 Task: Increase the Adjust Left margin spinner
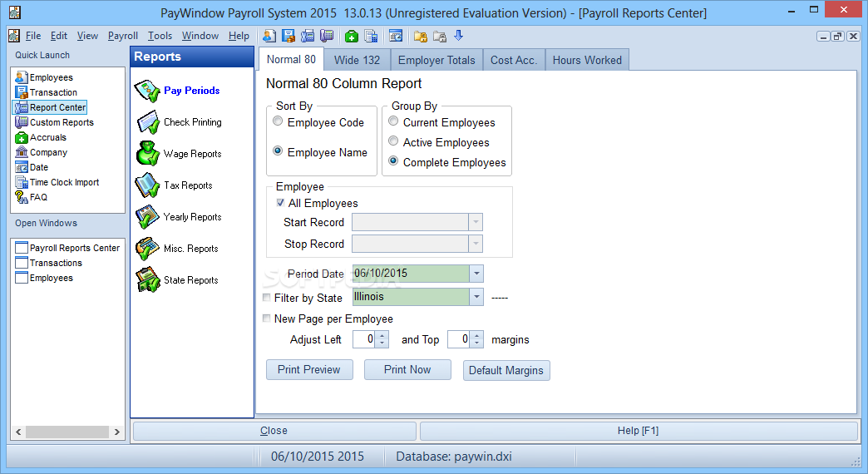tap(382, 336)
